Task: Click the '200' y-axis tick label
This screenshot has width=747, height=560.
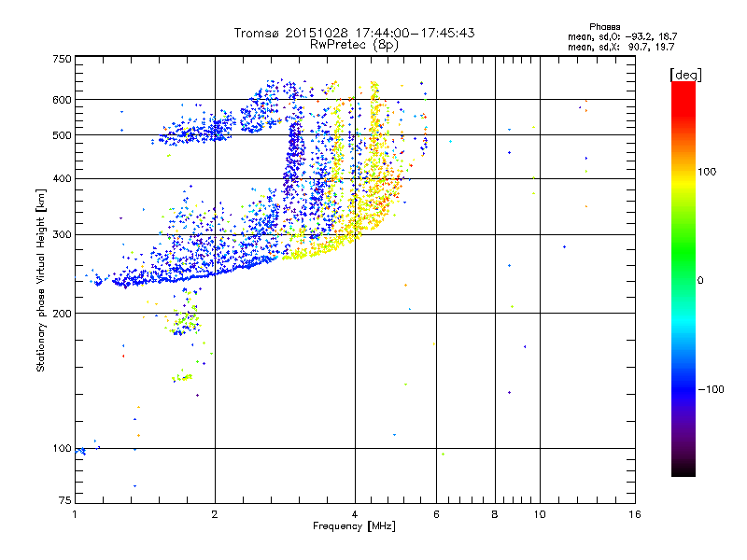Action: (62, 314)
